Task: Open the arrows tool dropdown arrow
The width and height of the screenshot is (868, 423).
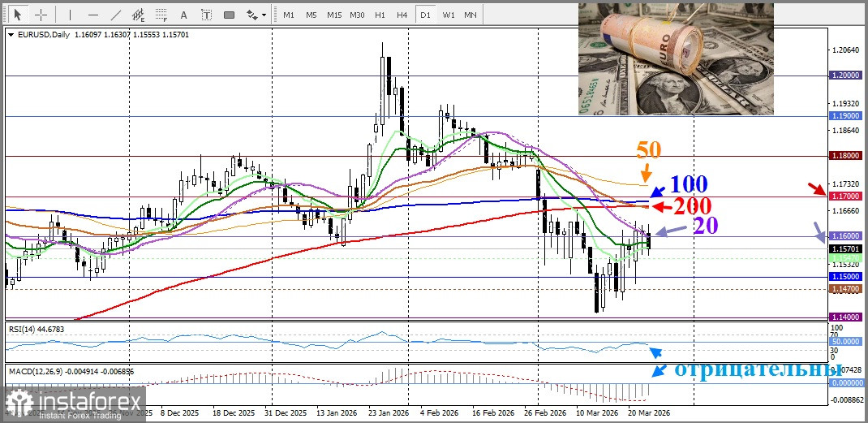Action: pyautogui.click(x=264, y=15)
